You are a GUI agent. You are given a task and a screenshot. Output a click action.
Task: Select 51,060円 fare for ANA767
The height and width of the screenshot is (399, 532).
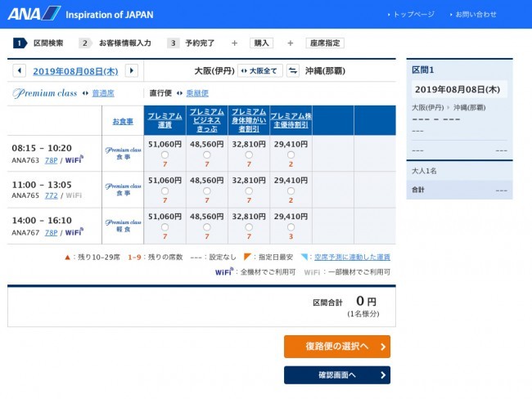click(x=165, y=227)
